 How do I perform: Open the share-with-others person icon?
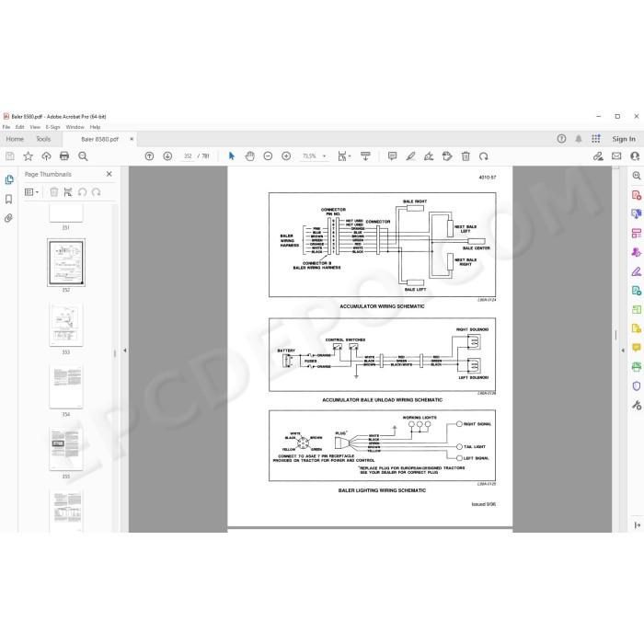[x=635, y=156]
